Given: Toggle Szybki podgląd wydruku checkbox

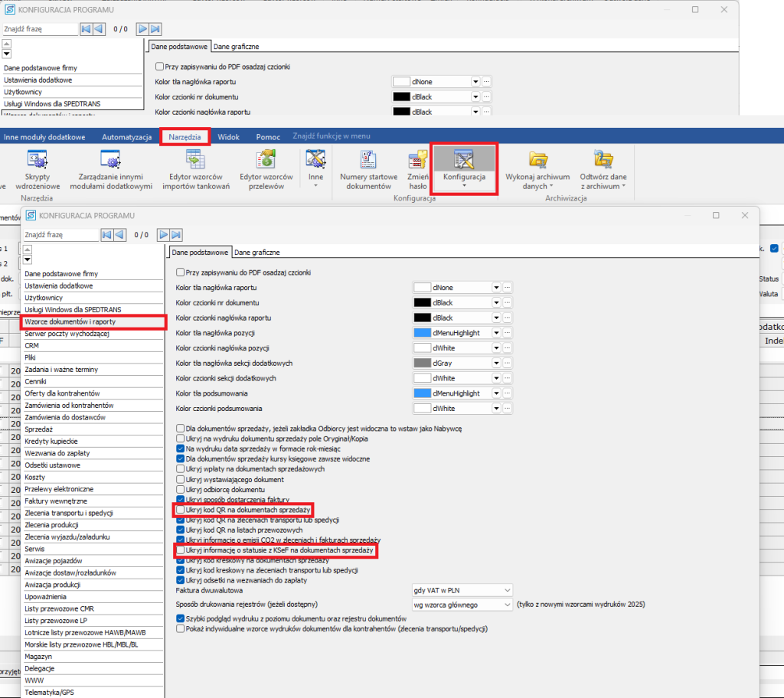Looking at the screenshot, I should [181, 618].
